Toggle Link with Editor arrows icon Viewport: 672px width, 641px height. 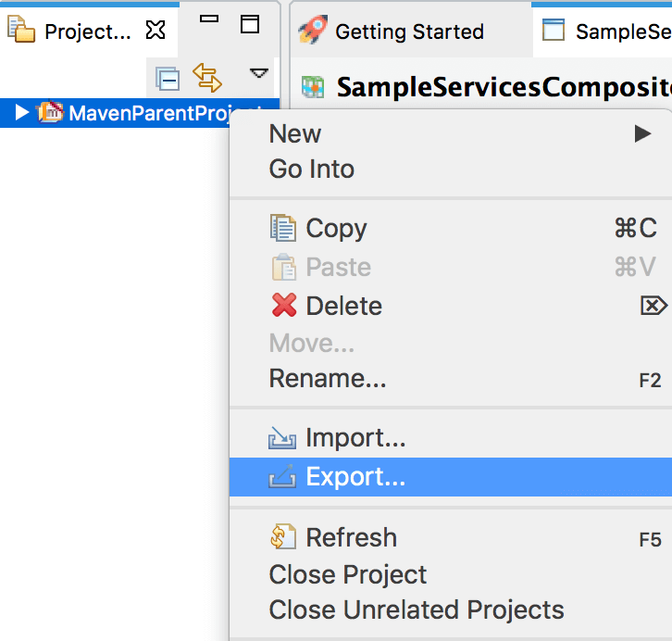[x=207, y=78]
